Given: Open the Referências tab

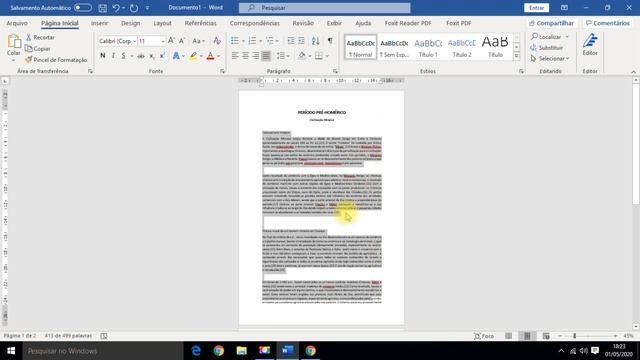Looking at the screenshot, I should point(200,23).
